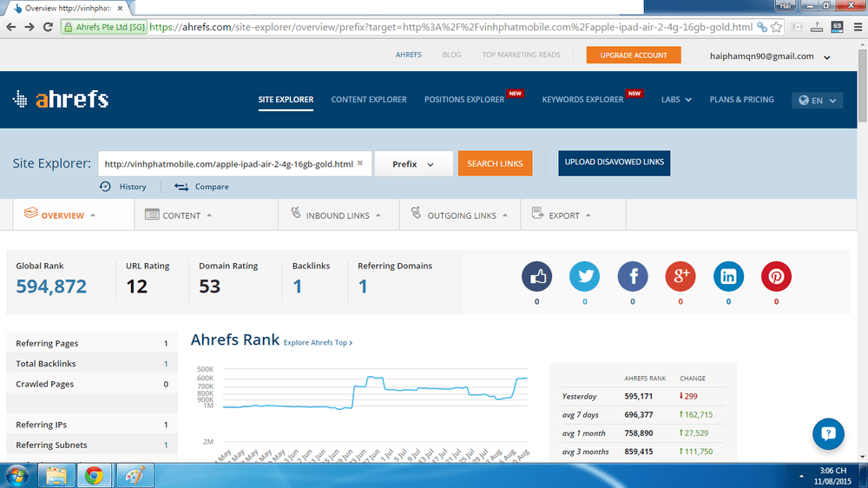This screenshot has height=488, width=868.
Task: Open the haiphamqn90@gmail.com account menu
Action: tap(770, 56)
